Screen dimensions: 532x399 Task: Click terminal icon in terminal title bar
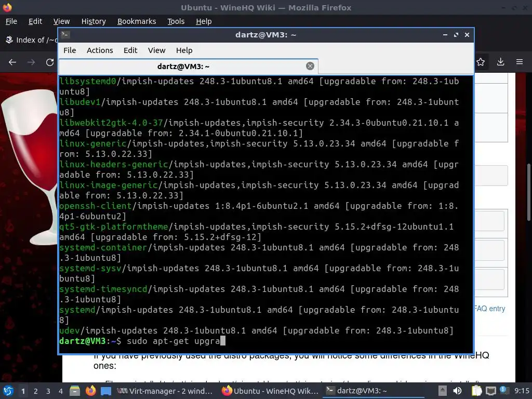65,35
